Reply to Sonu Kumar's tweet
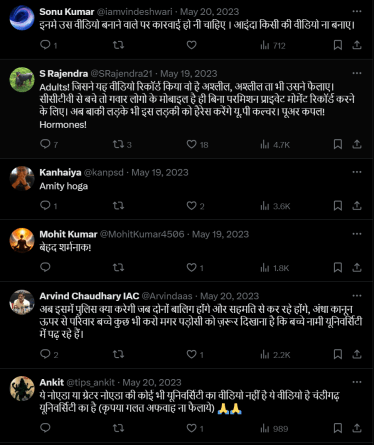 (x=48, y=45)
